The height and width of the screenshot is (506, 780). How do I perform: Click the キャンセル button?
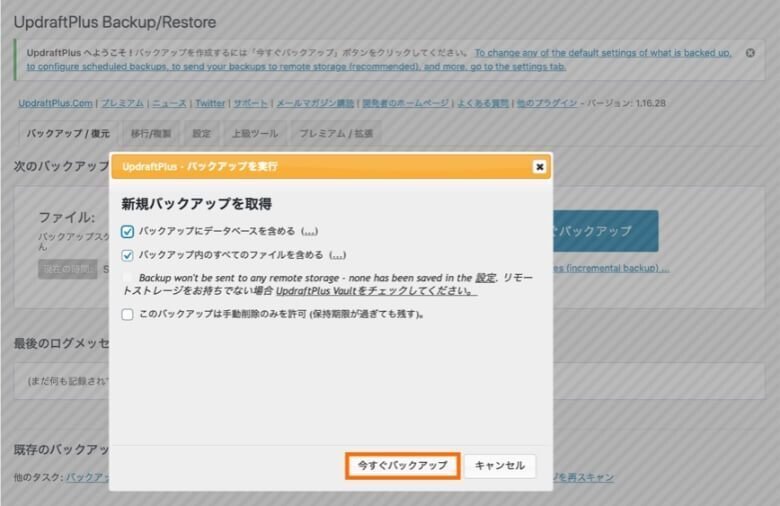click(x=500, y=466)
